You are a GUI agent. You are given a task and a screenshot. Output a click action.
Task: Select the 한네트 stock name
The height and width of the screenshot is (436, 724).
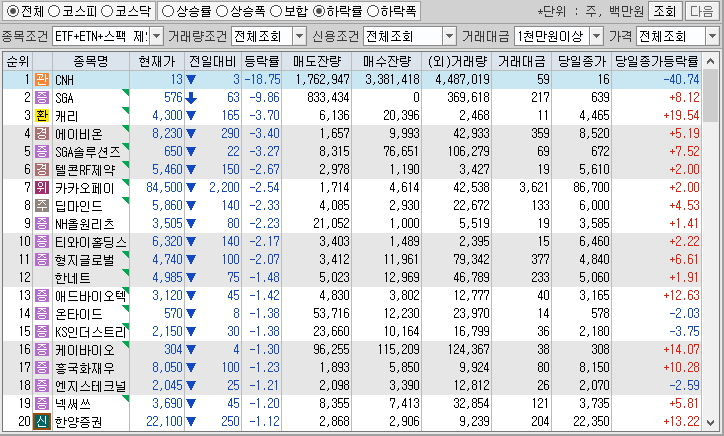click(x=72, y=278)
